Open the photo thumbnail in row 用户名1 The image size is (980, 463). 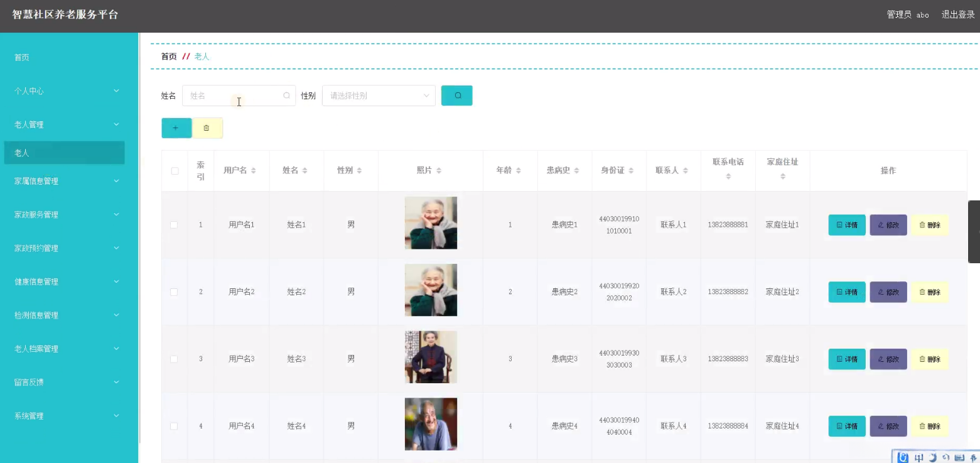431,223
